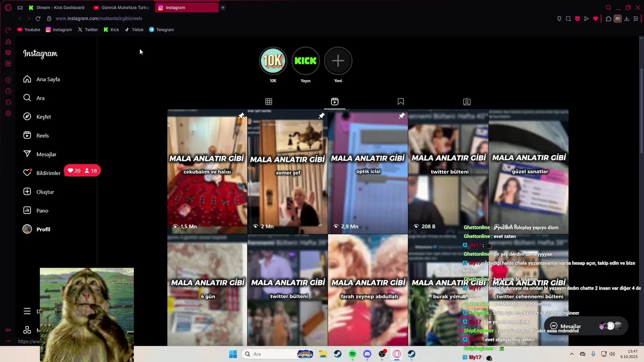Switch to Gümrük Muhafaza YouTube tab

click(x=121, y=8)
